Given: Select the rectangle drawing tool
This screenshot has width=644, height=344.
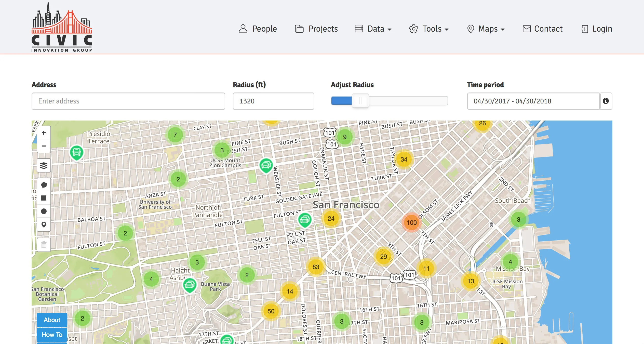Looking at the screenshot, I should 44,198.
